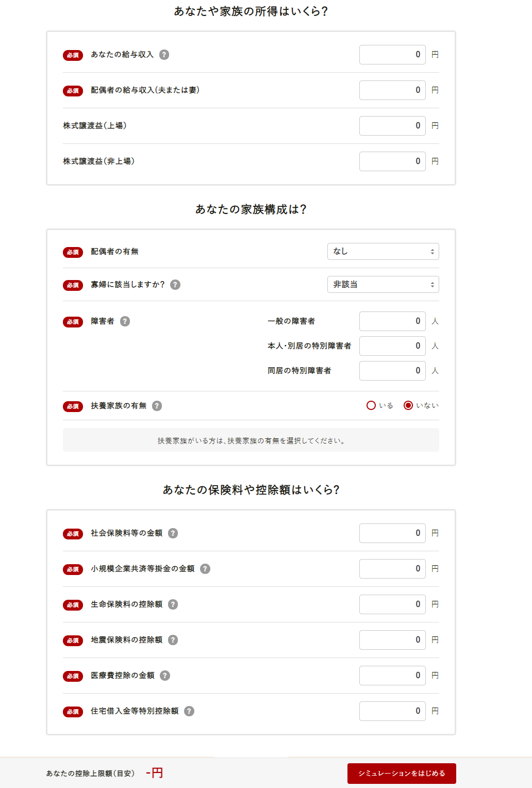Open help for 住宅借入金等特別控除額
532x788 pixels.
189,711
